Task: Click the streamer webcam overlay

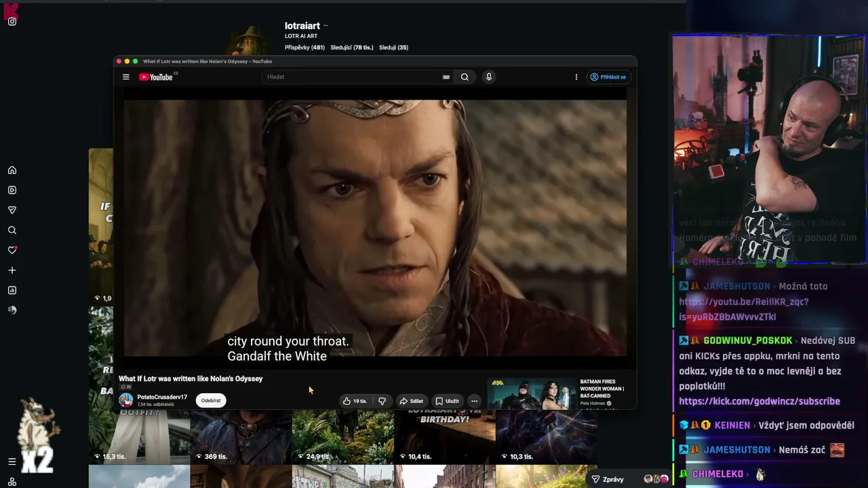Action: pyautogui.click(x=768, y=149)
